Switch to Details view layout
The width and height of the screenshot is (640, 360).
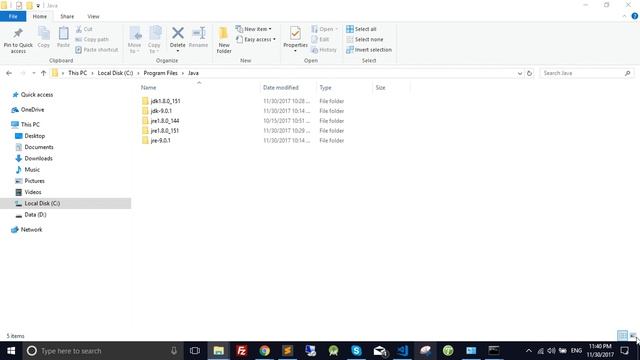click(622, 336)
